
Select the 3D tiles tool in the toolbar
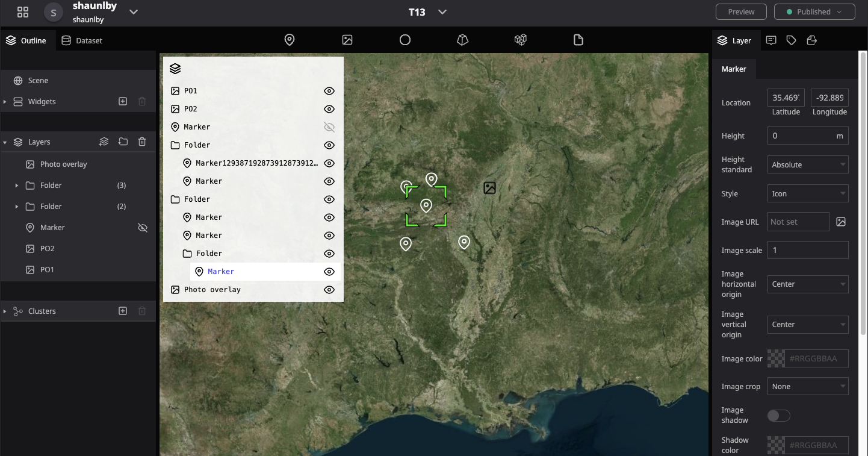pos(520,40)
